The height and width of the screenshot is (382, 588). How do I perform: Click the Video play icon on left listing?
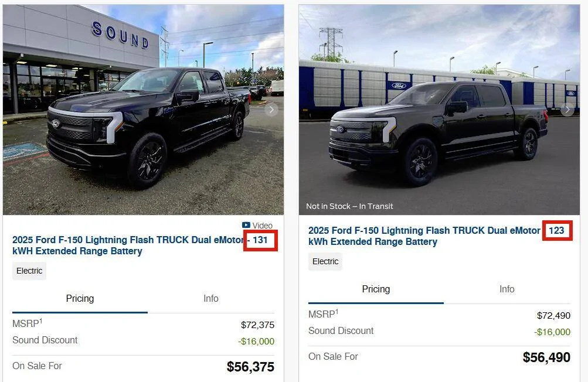pos(246,226)
